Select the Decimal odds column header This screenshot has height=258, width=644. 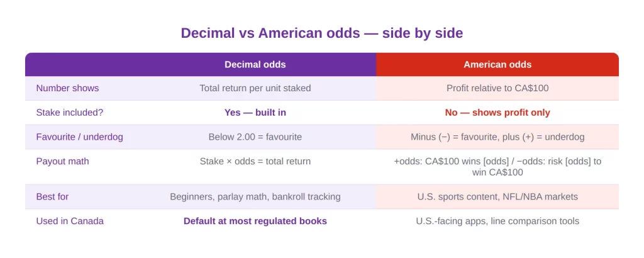click(255, 64)
